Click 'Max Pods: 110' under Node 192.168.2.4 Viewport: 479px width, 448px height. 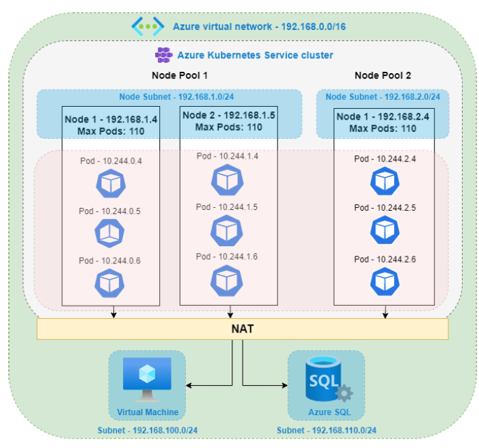click(383, 129)
